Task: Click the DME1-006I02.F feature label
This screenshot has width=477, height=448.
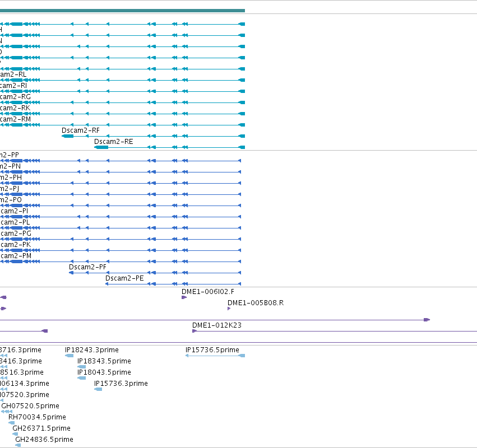Action: pyautogui.click(x=208, y=292)
